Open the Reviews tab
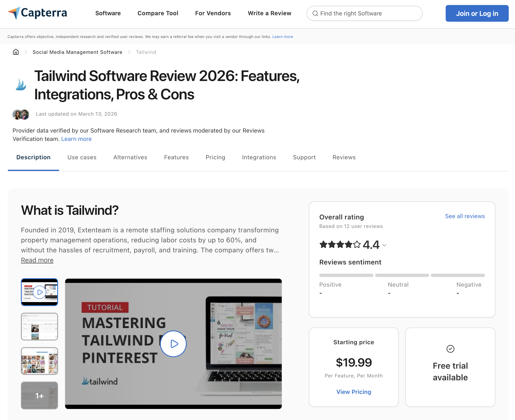515x420 pixels. 344,157
